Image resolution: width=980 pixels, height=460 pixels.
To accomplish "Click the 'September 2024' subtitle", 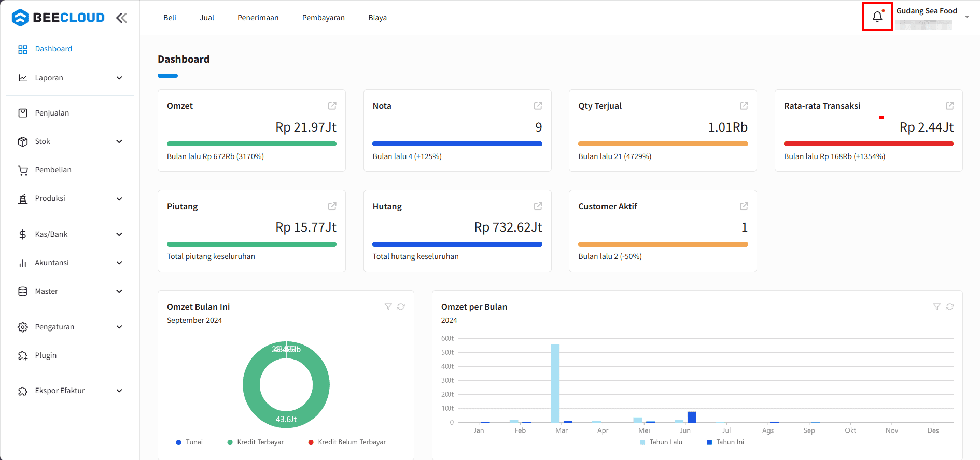I will [x=194, y=320].
